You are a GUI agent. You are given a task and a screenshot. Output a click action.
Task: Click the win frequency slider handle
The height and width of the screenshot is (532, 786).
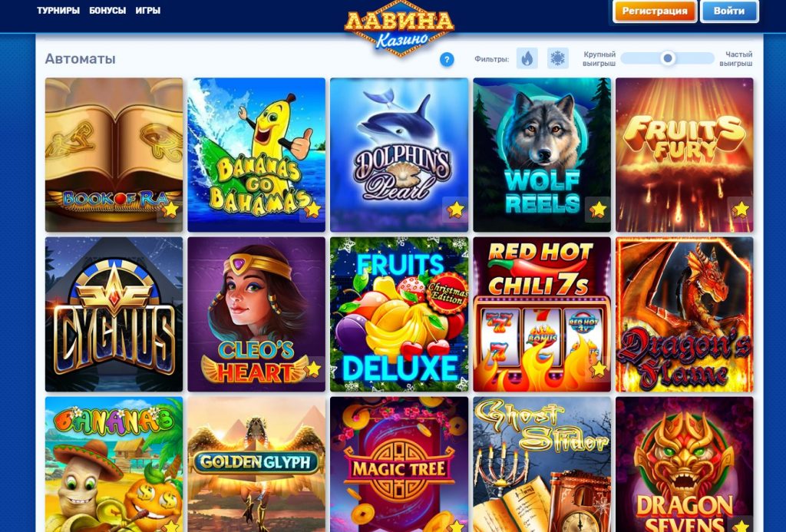667,58
